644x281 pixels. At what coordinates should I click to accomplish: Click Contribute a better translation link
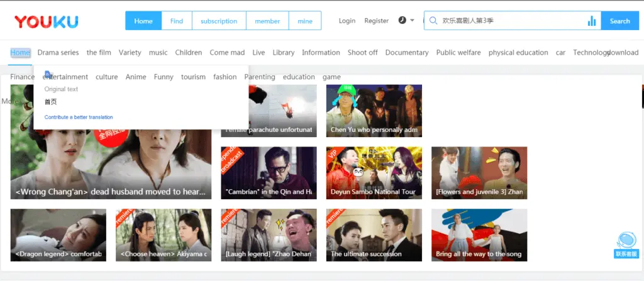(x=79, y=117)
